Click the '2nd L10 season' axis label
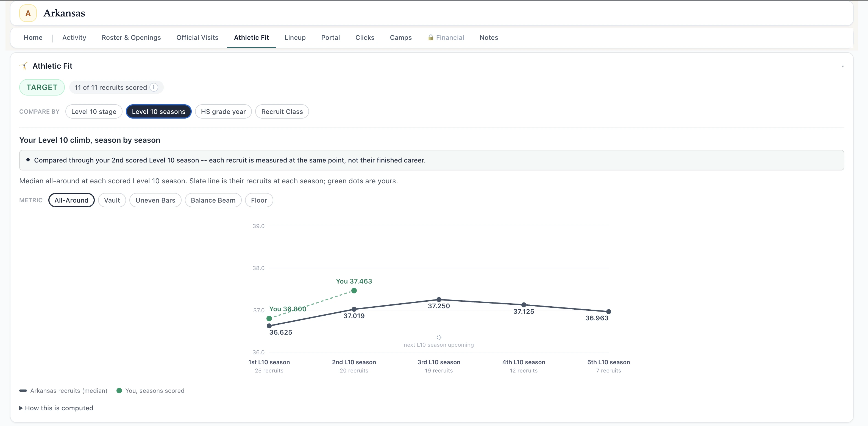The width and height of the screenshot is (868, 426). (354, 362)
